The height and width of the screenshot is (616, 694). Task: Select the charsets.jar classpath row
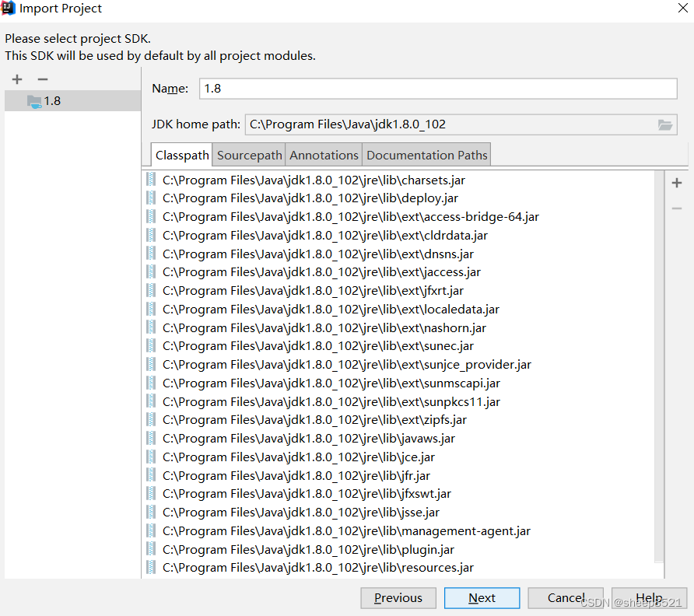[x=398, y=180]
